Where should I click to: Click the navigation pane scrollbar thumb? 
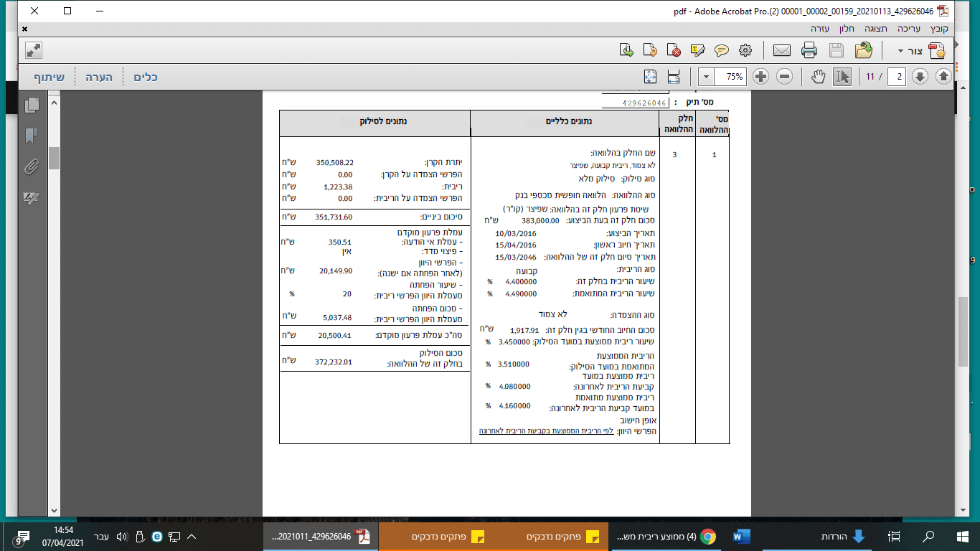(x=54, y=159)
